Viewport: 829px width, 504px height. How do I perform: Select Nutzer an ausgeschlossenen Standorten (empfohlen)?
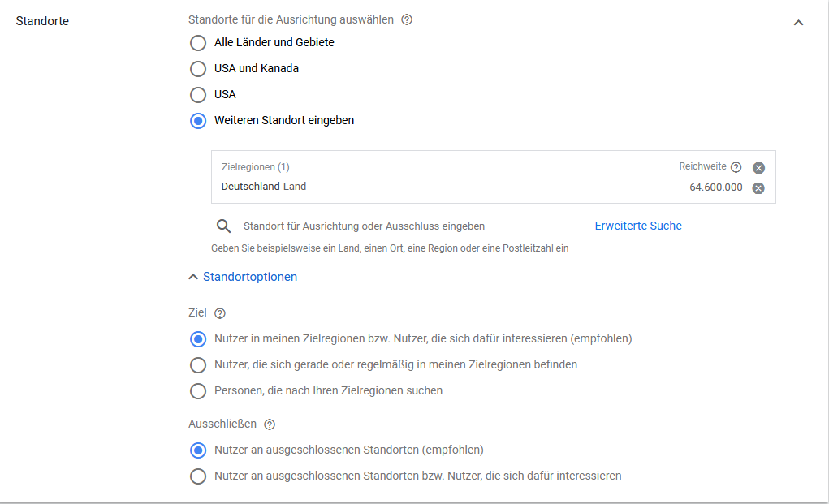pos(198,450)
